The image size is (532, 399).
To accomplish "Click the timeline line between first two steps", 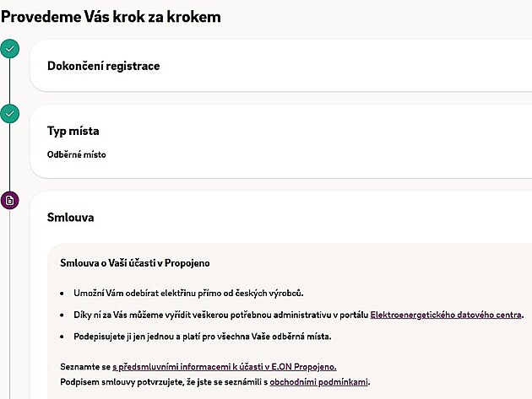I will click(x=9, y=82).
